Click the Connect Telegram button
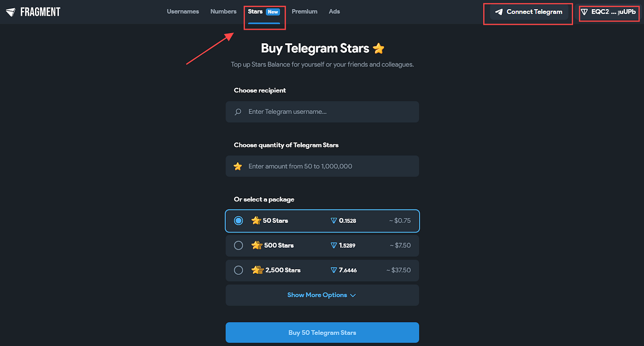This screenshot has width=644, height=346. coord(528,11)
